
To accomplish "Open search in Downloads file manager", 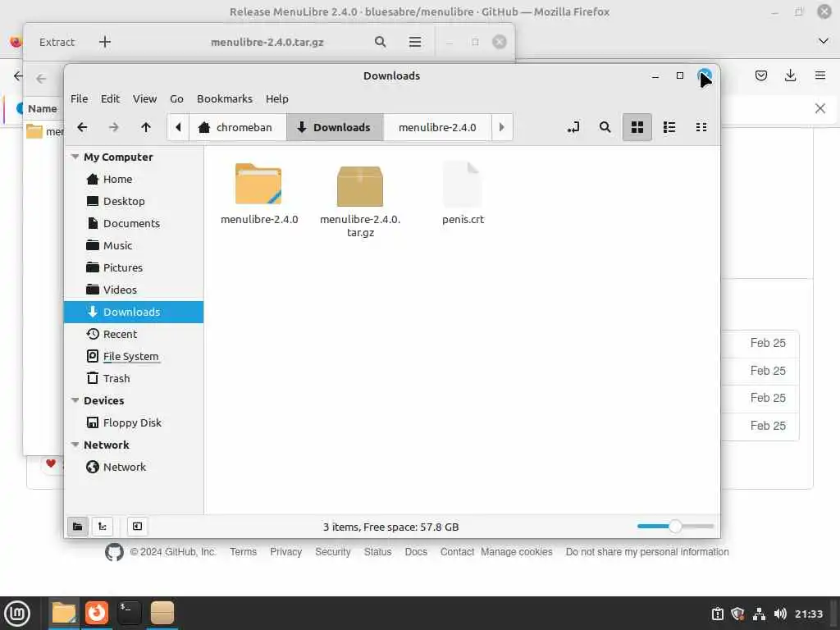I will pos(605,127).
